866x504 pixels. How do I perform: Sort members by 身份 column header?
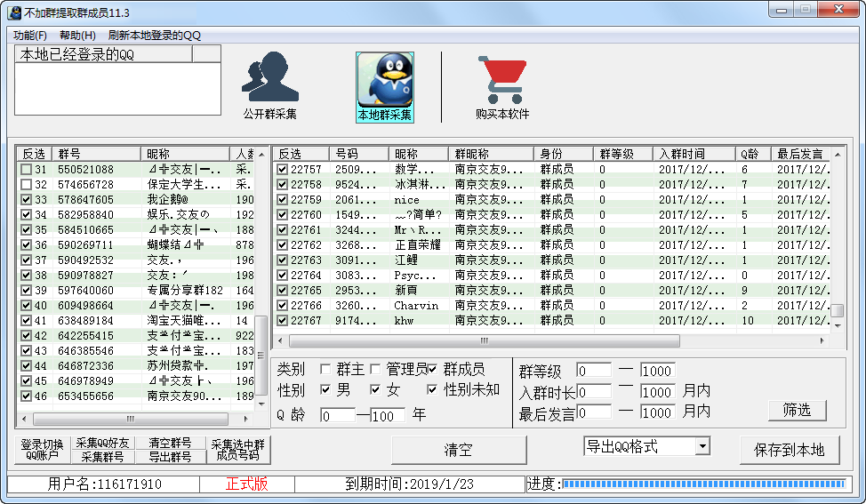pos(564,154)
